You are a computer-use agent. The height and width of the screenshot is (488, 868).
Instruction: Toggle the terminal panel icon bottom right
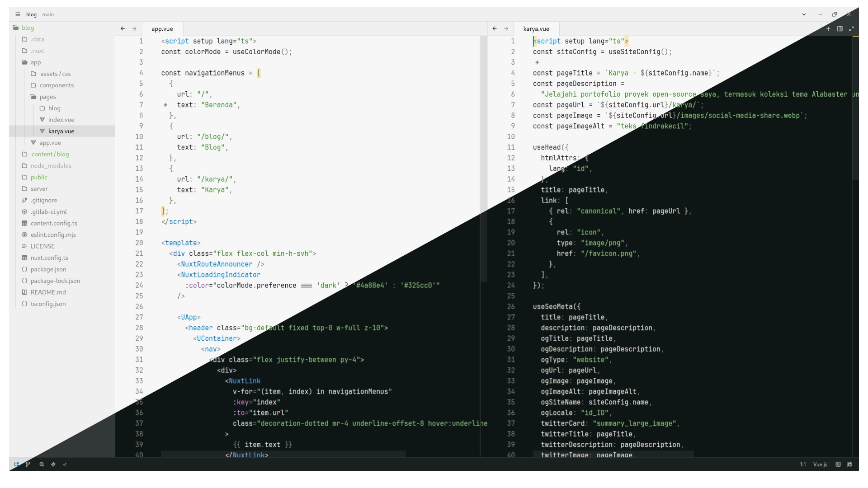pos(838,464)
